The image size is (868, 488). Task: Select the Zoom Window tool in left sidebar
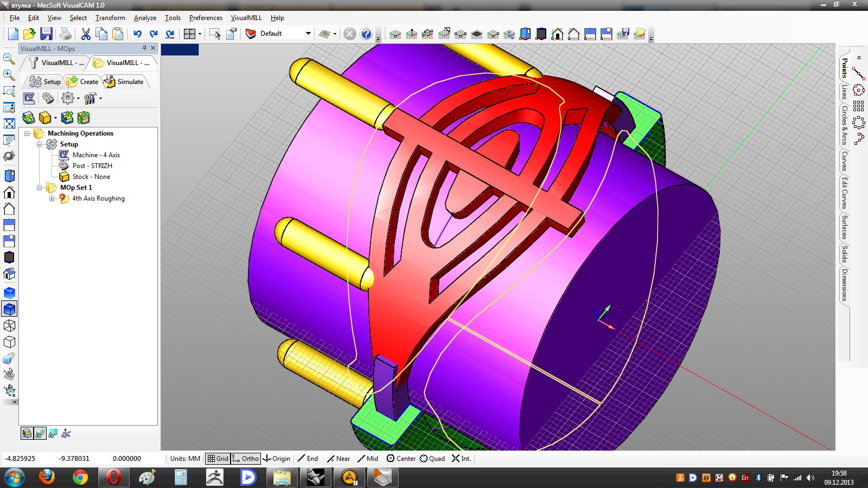(9, 91)
